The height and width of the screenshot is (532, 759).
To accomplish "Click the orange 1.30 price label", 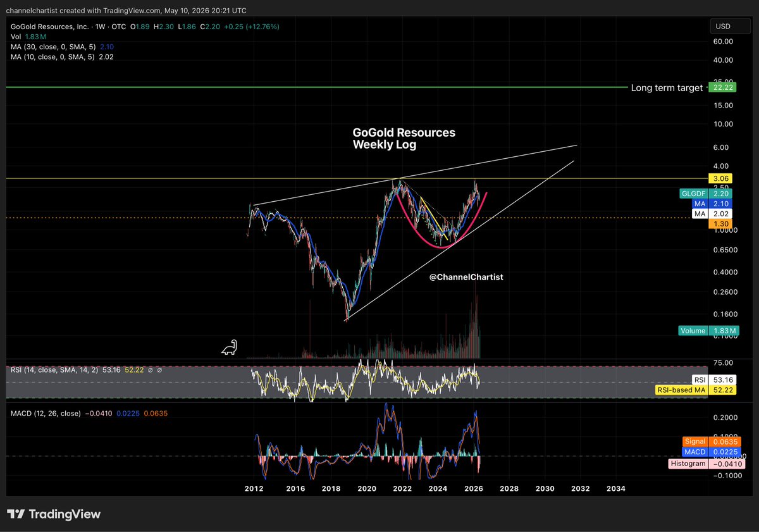I will click(x=722, y=225).
